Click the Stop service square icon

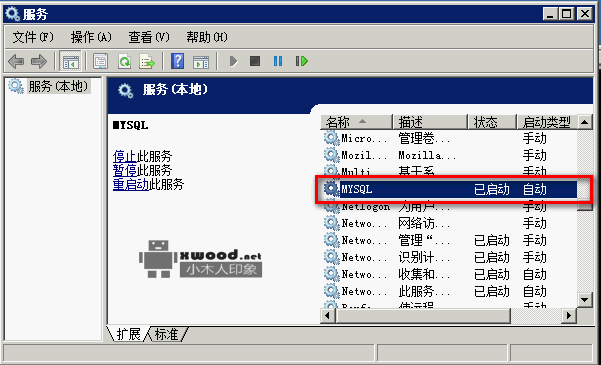point(255,61)
